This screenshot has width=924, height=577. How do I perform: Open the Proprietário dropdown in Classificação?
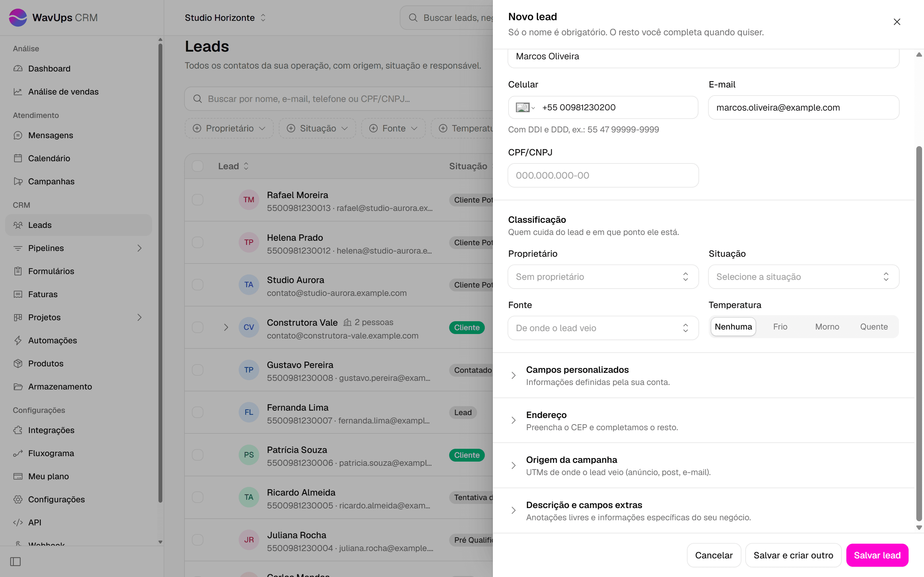coord(603,277)
